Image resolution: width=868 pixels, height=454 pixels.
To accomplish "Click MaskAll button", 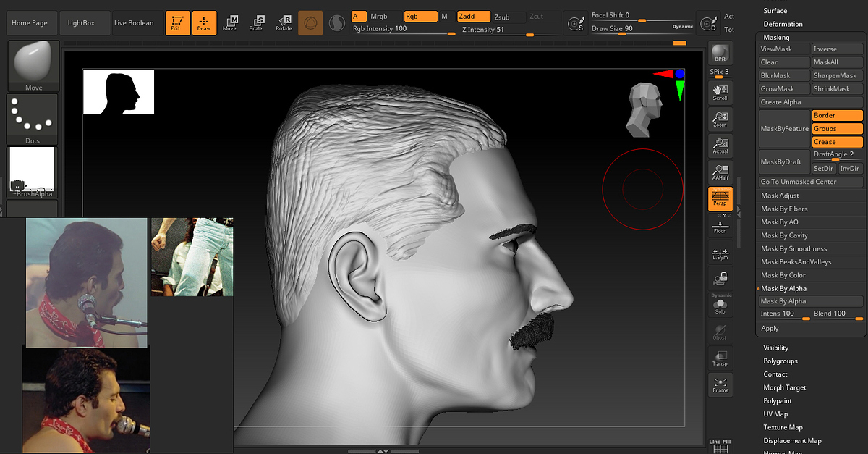I will (x=837, y=62).
